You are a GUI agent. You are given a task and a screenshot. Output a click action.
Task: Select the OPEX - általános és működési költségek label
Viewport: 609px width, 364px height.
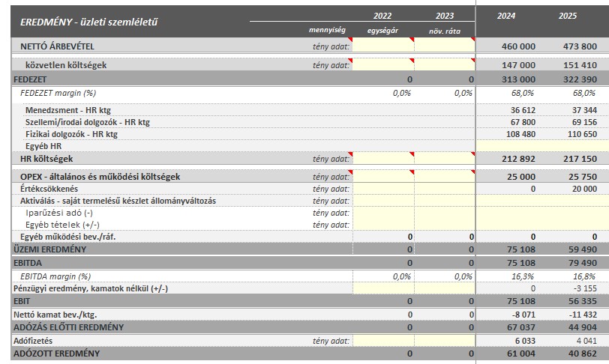[x=100, y=177]
